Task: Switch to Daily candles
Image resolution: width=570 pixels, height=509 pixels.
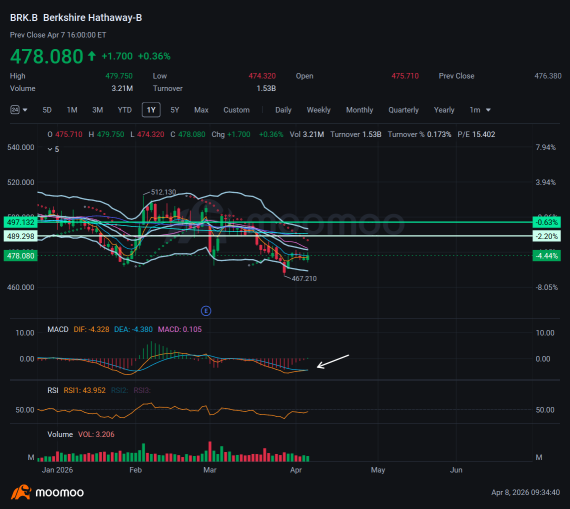Action: 283,110
